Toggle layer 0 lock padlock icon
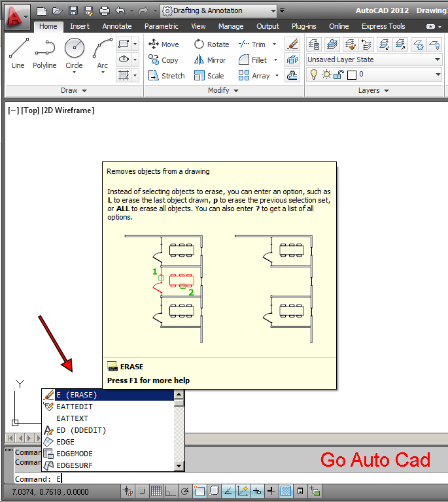 (339, 75)
